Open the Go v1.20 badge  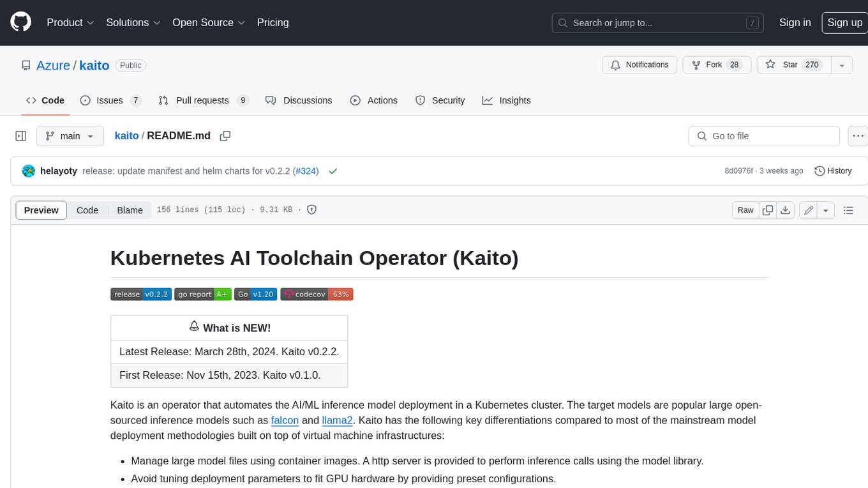pos(255,294)
